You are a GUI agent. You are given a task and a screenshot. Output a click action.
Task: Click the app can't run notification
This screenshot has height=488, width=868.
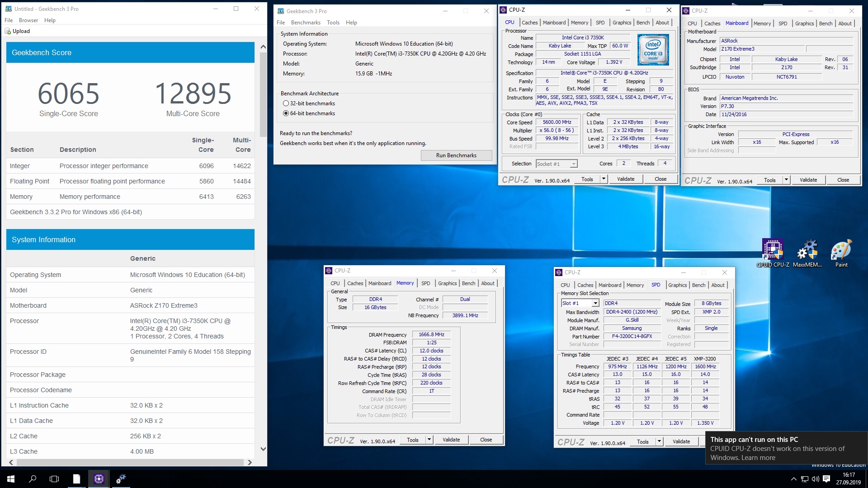coord(786,448)
